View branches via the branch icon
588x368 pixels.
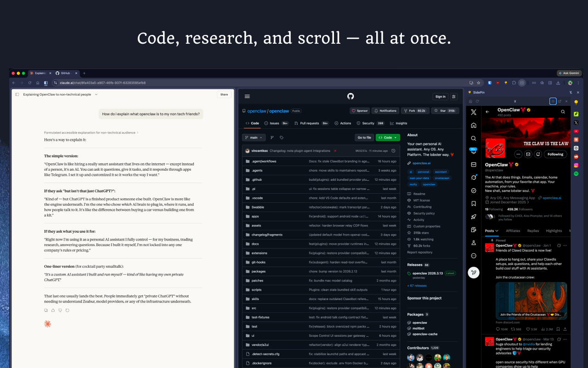point(272,138)
